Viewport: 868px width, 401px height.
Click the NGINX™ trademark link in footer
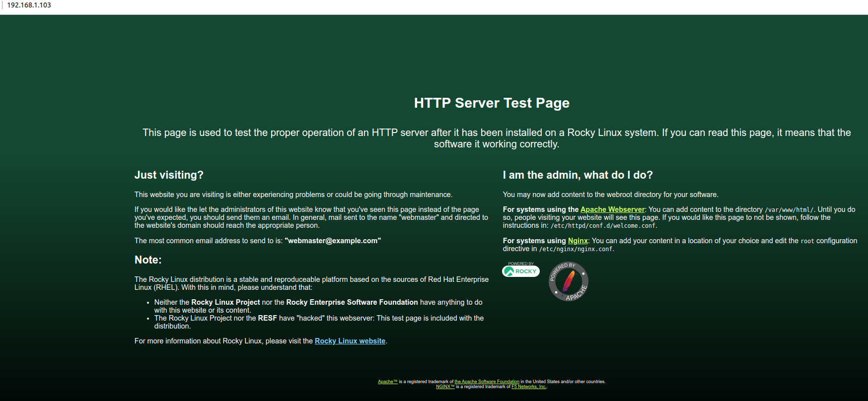pos(445,387)
